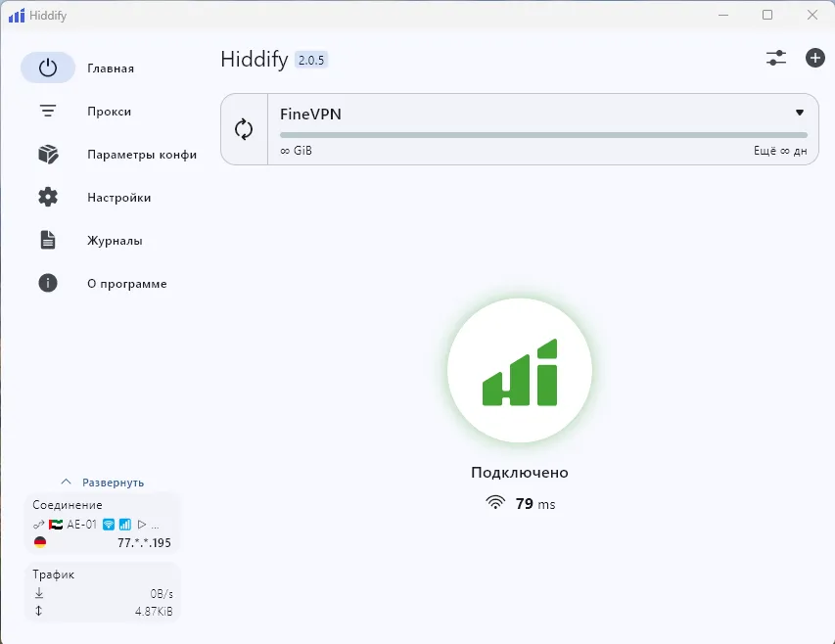Refresh the FineVPN profile subscription
The width and height of the screenshot is (835, 644).
point(244,129)
